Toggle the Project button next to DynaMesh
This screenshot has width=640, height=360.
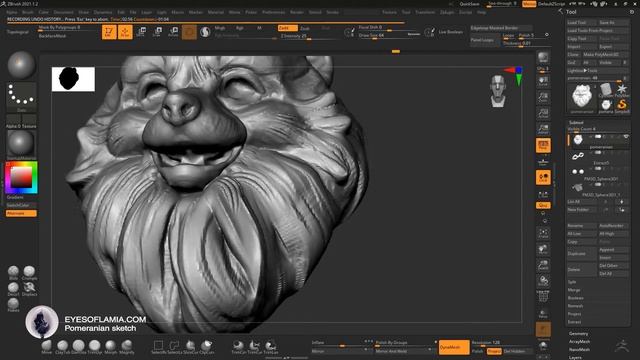tap(494, 351)
